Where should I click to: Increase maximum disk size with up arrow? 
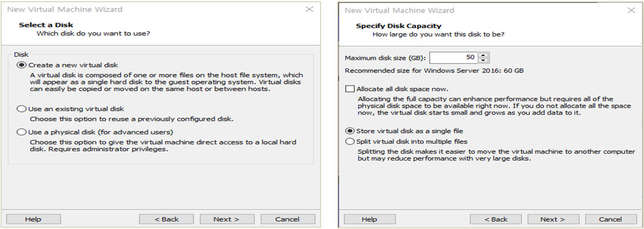coord(484,55)
